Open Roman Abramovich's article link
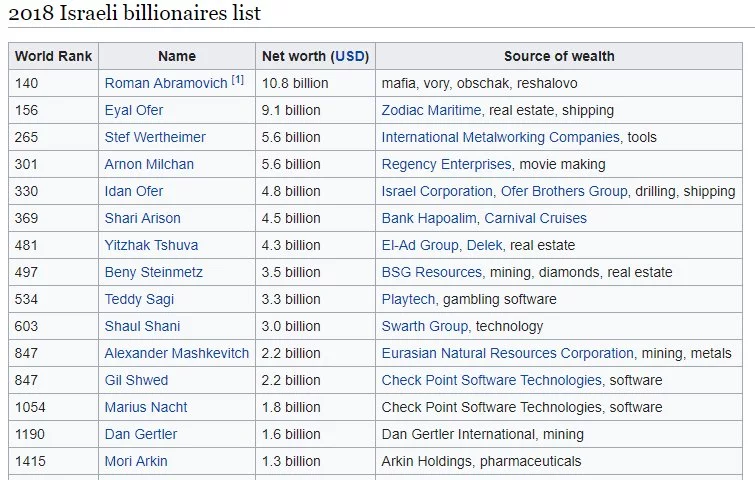This screenshot has width=755, height=480. pos(166,83)
